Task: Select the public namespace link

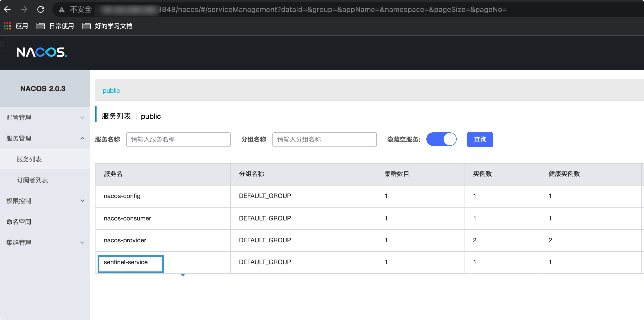Action: [111, 90]
